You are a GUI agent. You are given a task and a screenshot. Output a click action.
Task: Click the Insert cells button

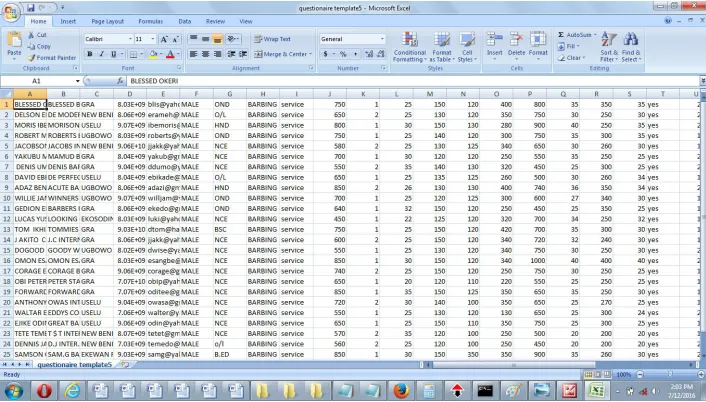[494, 45]
